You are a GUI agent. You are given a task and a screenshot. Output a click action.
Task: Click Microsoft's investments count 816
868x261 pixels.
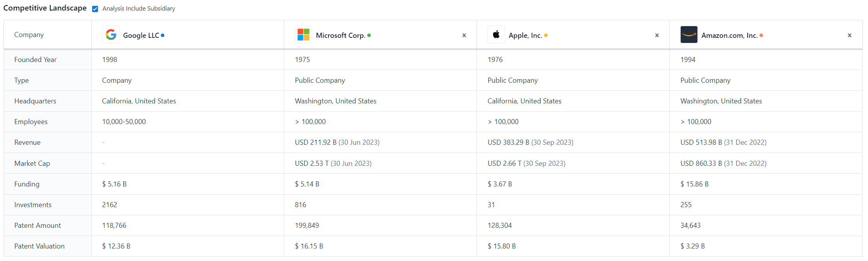coord(301,205)
